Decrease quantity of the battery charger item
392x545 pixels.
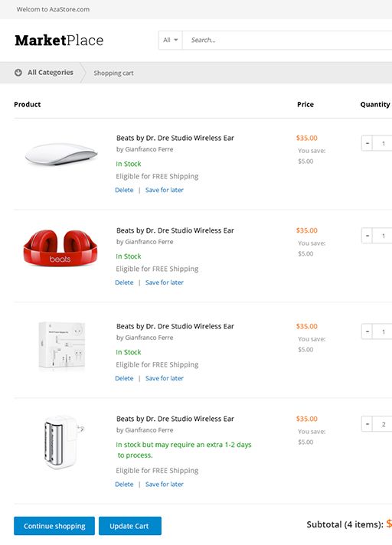367,424
